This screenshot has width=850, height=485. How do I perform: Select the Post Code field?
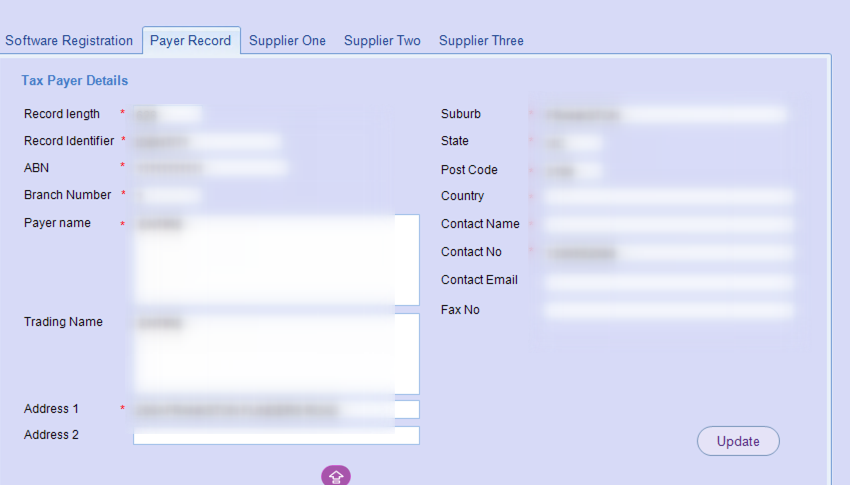[x=573, y=171]
